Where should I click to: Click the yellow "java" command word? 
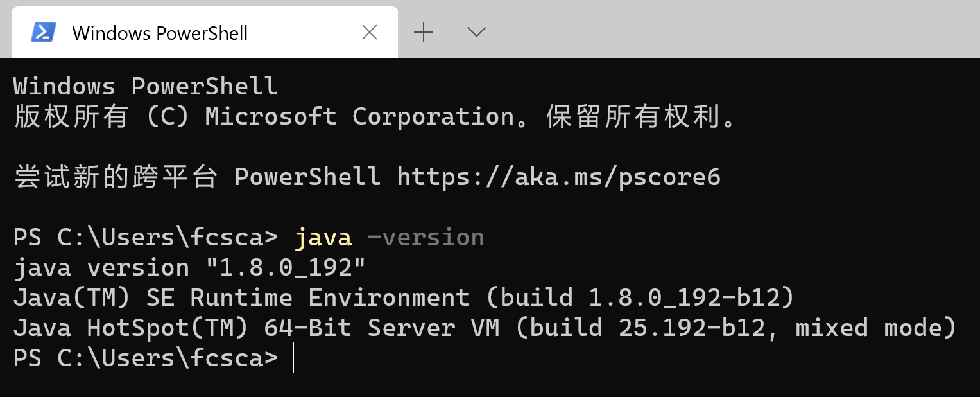point(323,238)
